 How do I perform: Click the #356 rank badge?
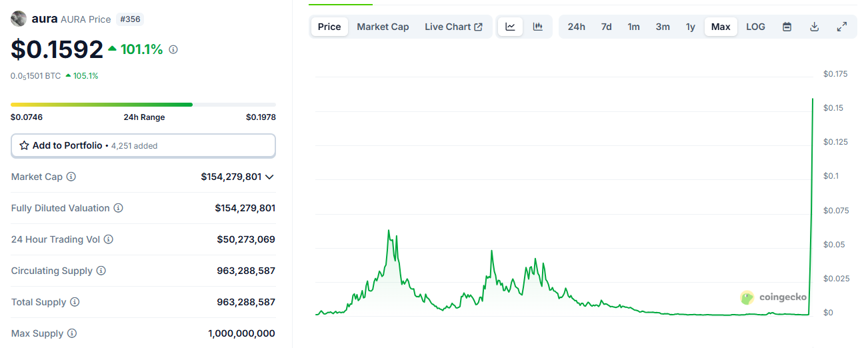[x=129, y=19]
